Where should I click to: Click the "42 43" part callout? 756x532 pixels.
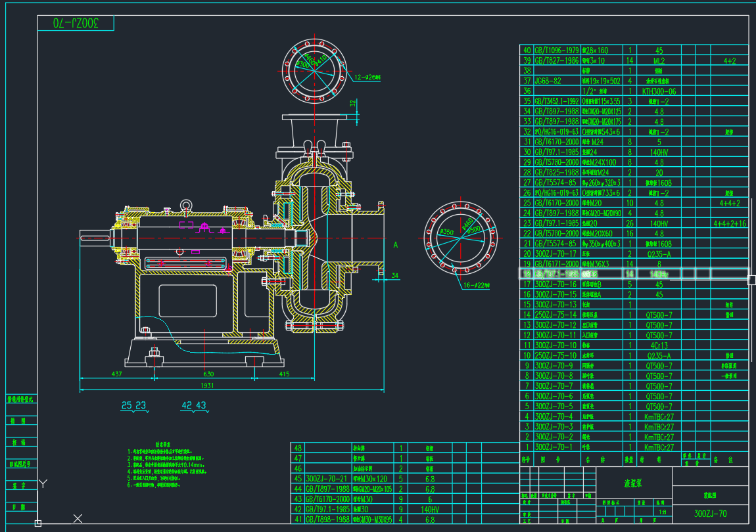[x=194, y=406]
